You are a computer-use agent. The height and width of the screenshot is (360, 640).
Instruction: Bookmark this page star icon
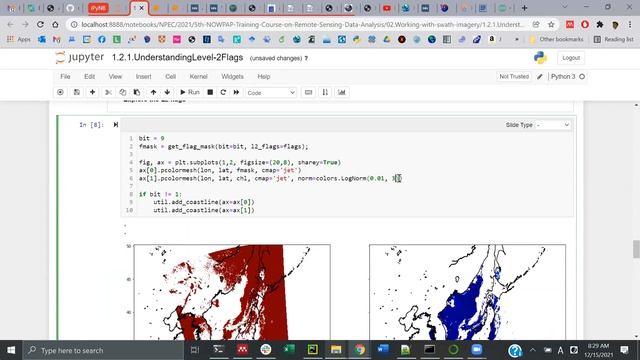[x=551, y=24]
